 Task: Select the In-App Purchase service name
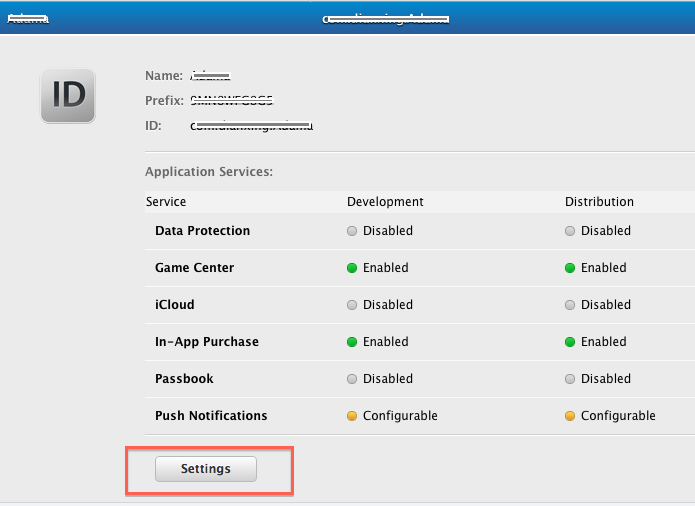[207, 342]
